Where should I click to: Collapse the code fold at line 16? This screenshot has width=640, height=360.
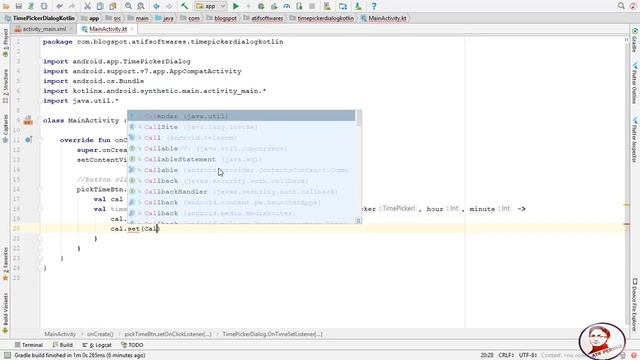click(x=40, y=189)
